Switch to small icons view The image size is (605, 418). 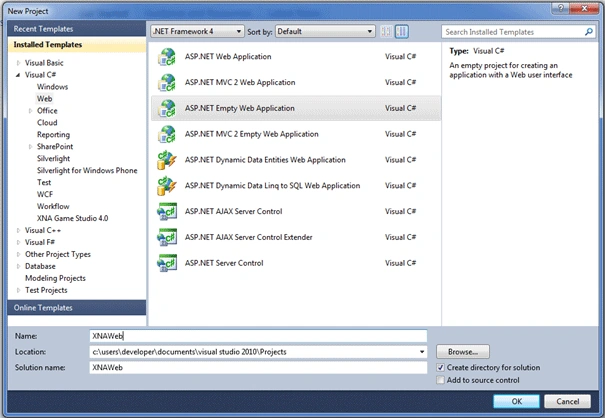[386, 32]
